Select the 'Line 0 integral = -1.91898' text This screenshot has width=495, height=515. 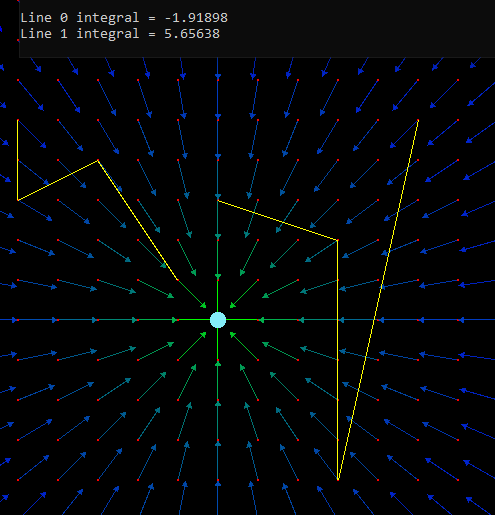[124, 18]
